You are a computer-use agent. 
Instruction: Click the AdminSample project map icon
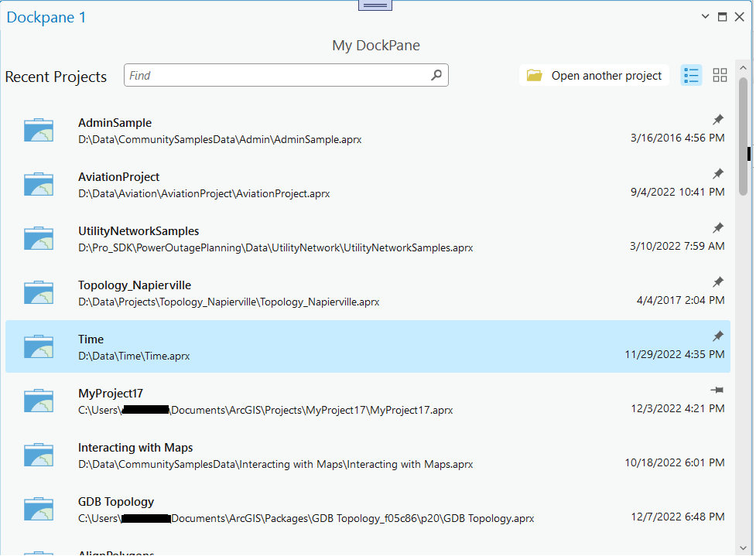pos(39,131)
